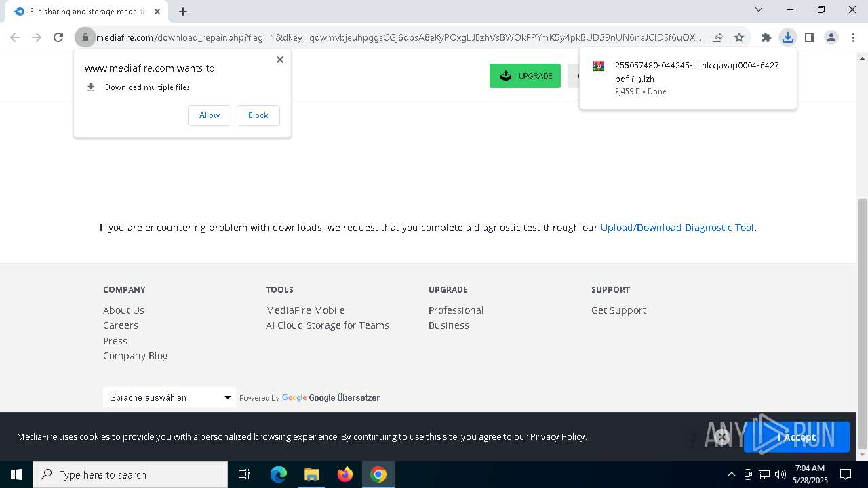
Task: Open the browser side panel icon
Action: pos(810,37)
